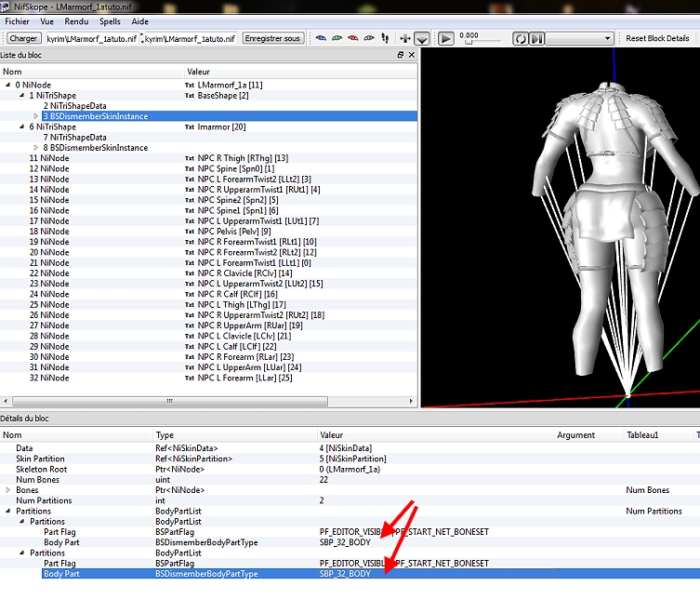
Task: Click Txt icon beside NPC R Calf
Action: [190, 294]
